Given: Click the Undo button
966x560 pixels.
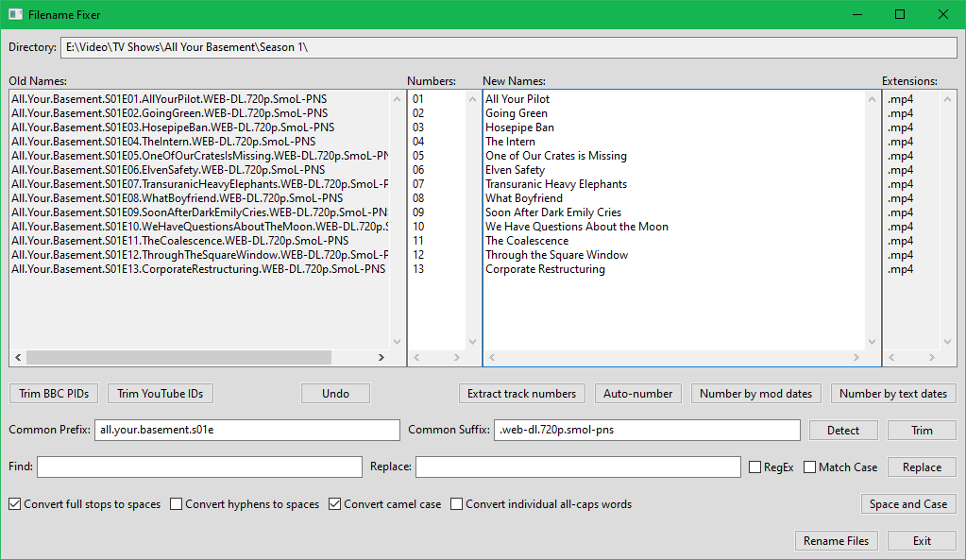Looking at the screenshot, I should 335,394.
